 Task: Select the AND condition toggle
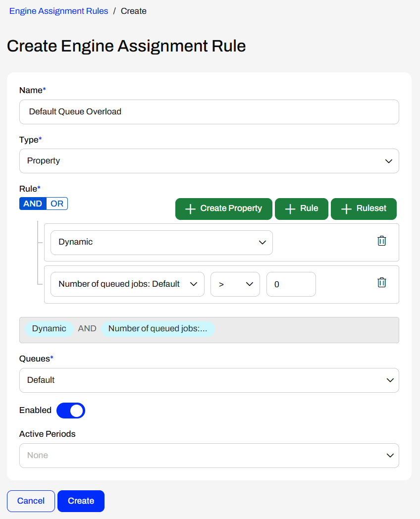[33, 204]
